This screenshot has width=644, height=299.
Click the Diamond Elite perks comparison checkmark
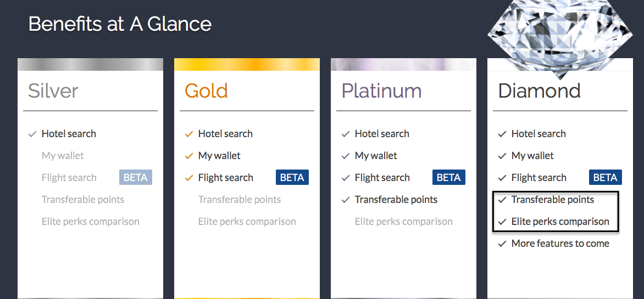tap(502, 222)
